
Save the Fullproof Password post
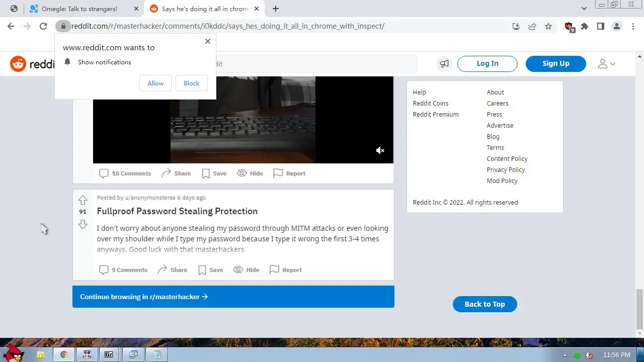(211, 270)
